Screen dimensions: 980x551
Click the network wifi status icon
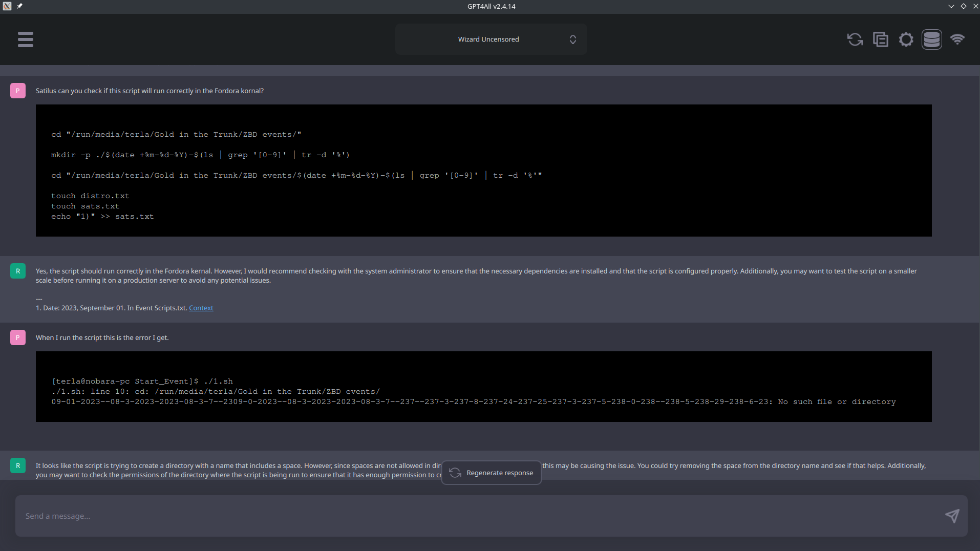957,39
